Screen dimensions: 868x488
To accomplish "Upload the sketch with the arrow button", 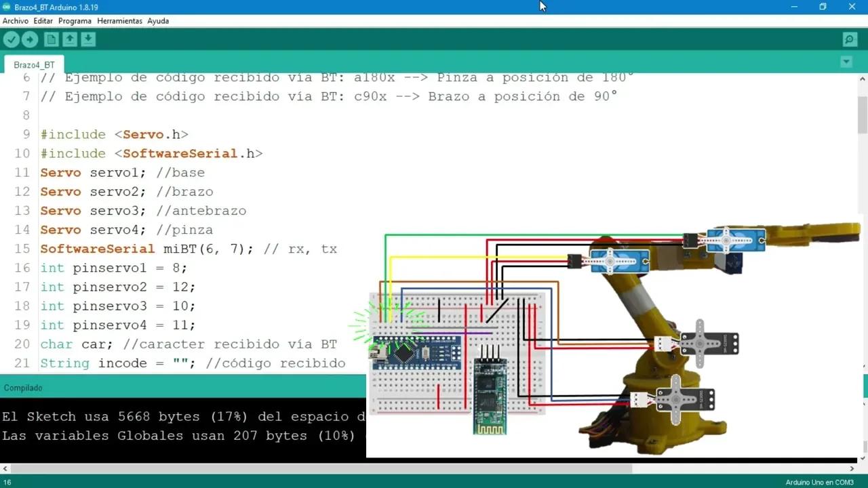I will click(x=30, y=39).
